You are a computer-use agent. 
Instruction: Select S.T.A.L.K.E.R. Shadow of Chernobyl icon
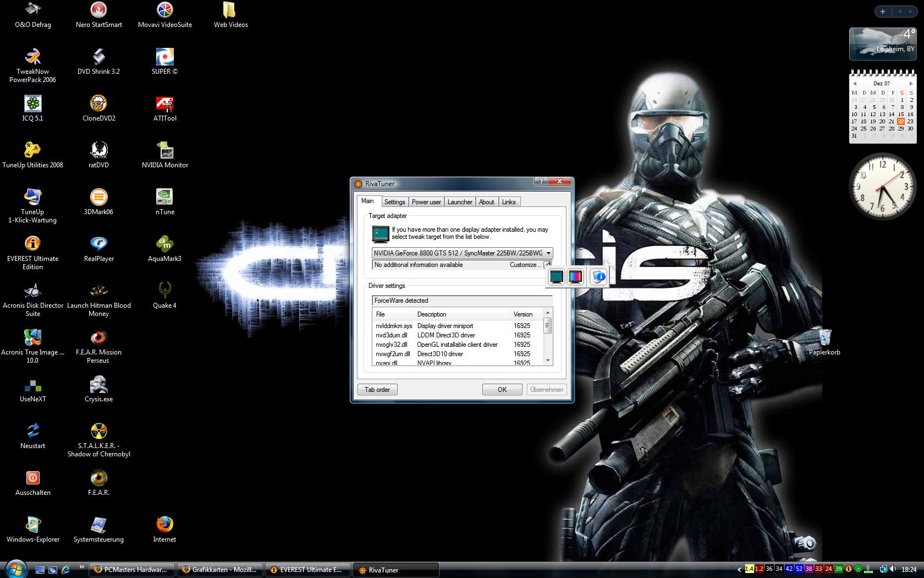click(99, 440)
